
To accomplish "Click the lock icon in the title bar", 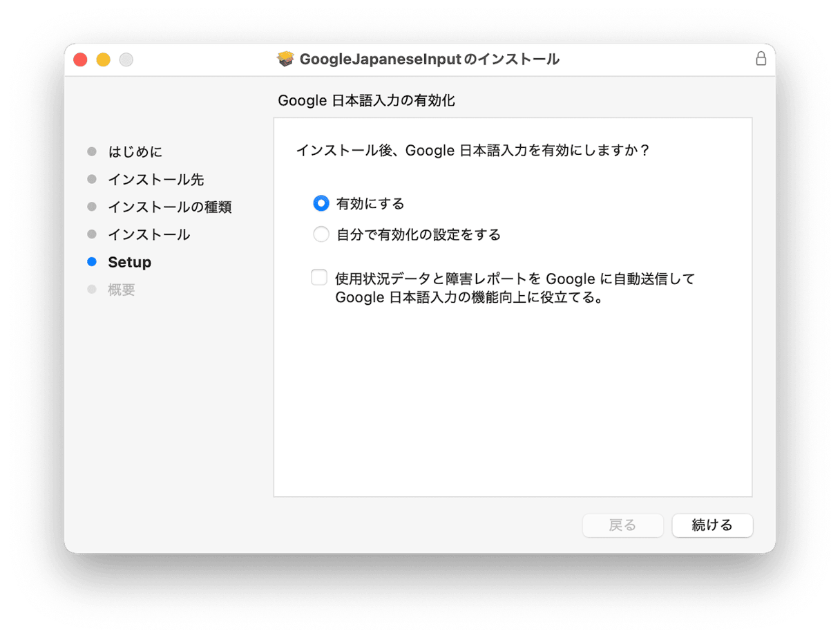I will click(x=761, y=59).
